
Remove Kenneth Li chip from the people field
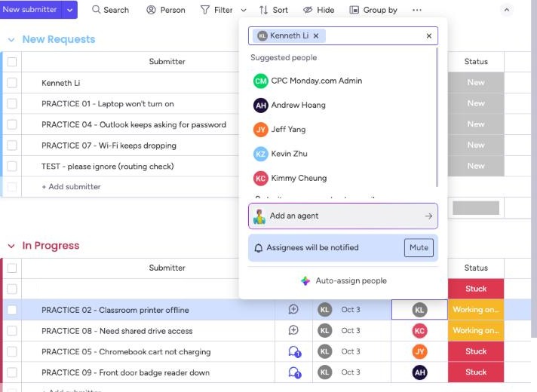coord(316,35)
